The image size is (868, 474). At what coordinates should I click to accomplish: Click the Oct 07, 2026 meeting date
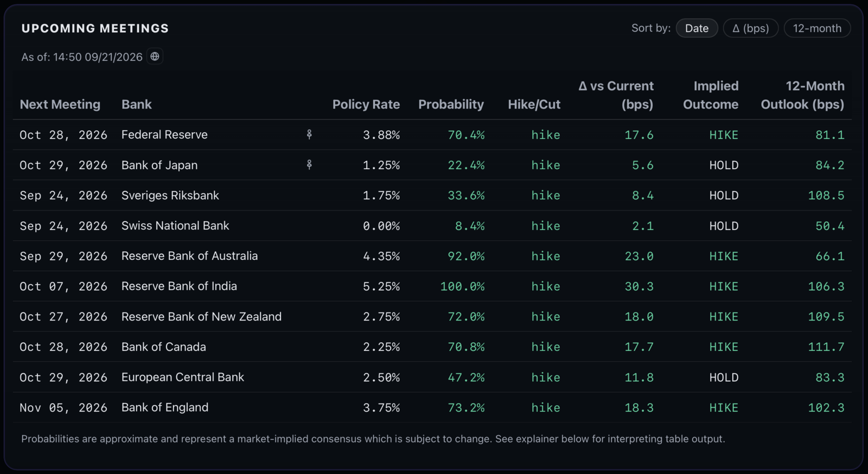point(63,286)
